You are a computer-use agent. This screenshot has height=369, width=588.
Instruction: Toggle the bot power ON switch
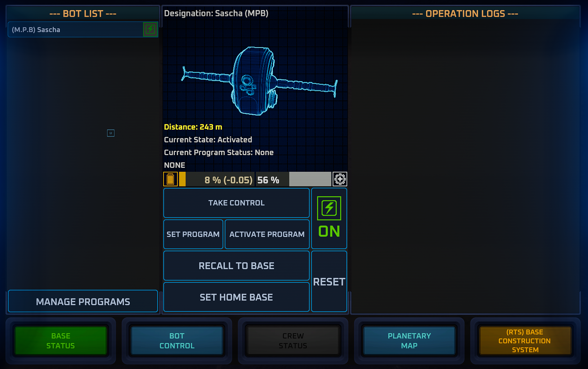329,218
